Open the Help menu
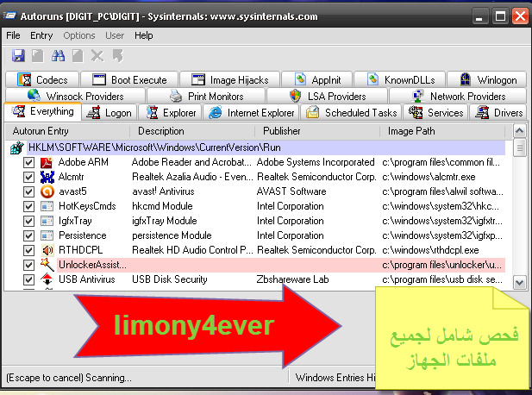 pos(143,35)
